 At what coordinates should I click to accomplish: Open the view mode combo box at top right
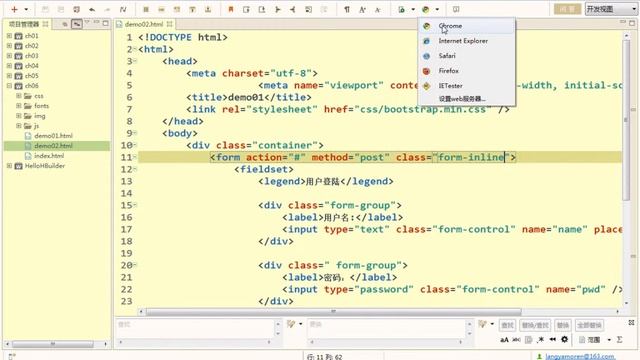(611, 9)
